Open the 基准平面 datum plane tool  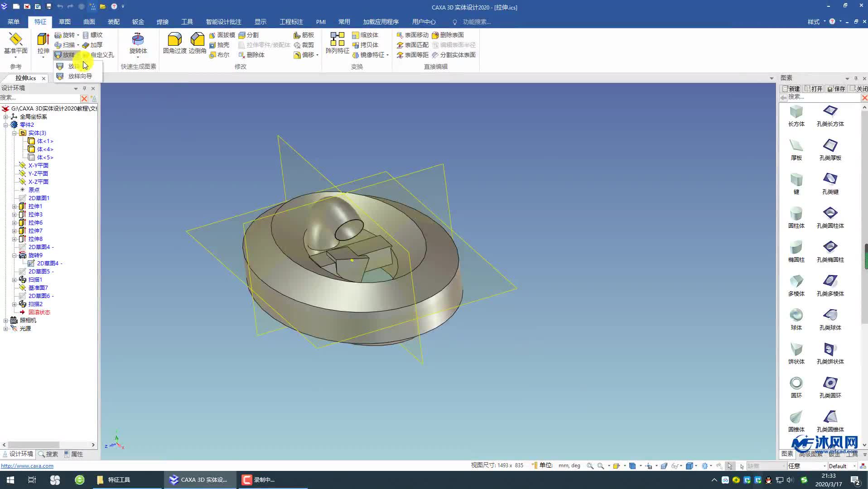pos(15,44)
